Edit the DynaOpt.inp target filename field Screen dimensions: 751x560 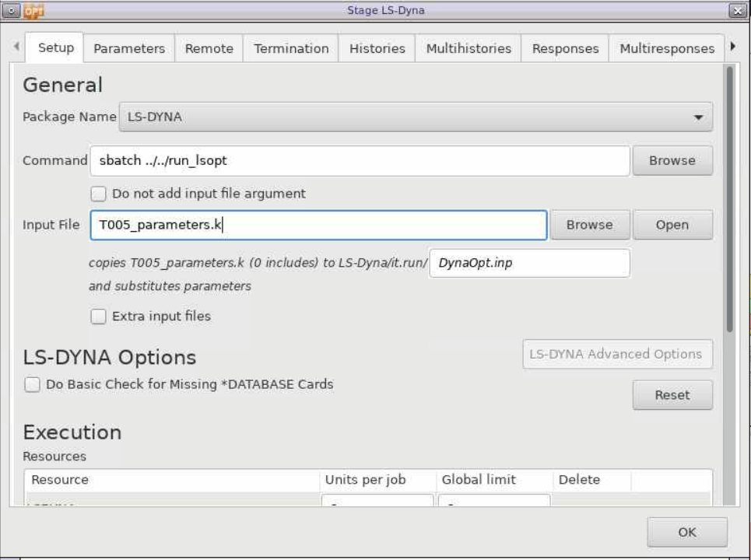click(x=529, y=263)
